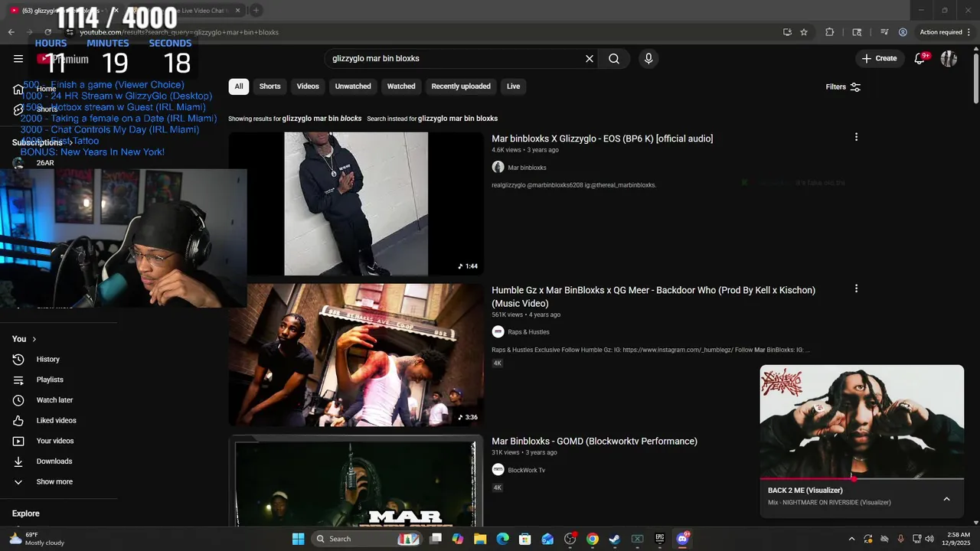
Task: Click the miniplayer red progress bar
Action: point(862,478)
